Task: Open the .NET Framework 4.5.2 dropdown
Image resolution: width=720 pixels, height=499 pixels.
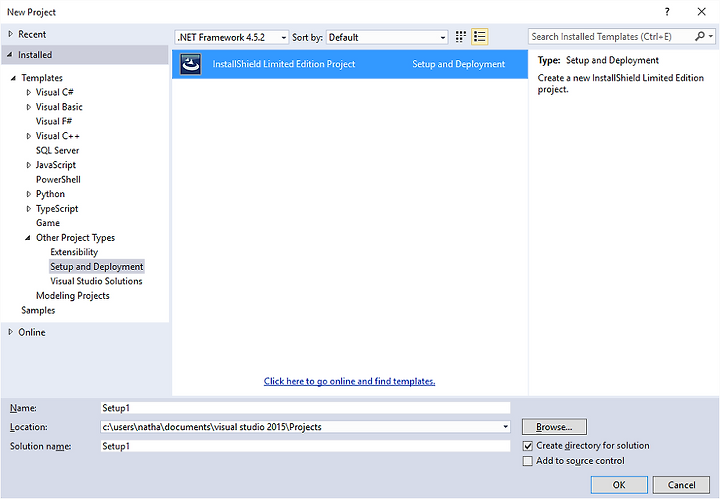Action: tap(232, 37)
